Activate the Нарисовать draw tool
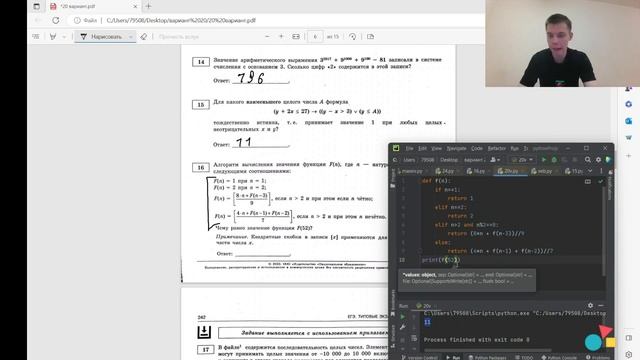The width and height of the screenshot is (640, 360). point(101,37)
